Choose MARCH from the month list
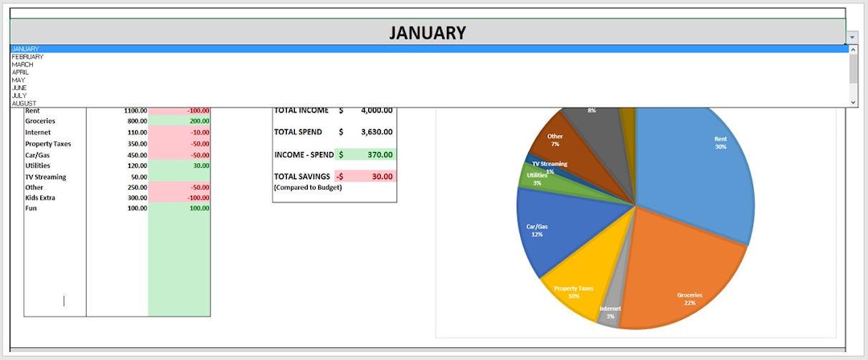 (x=429, y=64)
